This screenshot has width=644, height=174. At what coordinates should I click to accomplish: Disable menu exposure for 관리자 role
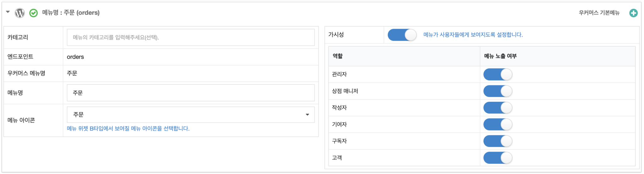pyautogui.click(x=497, y=74)
